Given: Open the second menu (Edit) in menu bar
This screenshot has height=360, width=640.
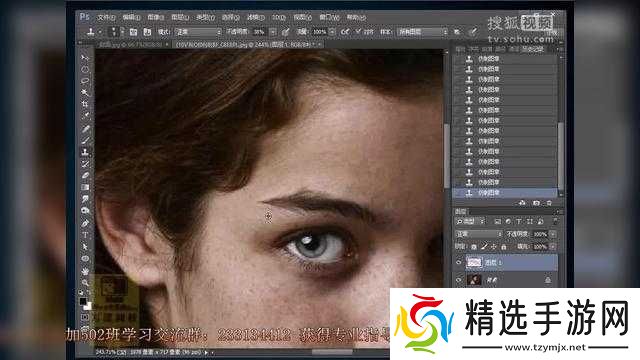Looking at the screenshot, I should tap(131, 17).
